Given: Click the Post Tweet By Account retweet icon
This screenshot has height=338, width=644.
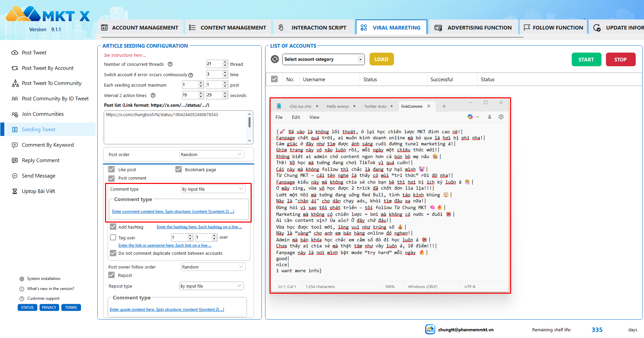Looking at the screenshot, I should (15, 68).
